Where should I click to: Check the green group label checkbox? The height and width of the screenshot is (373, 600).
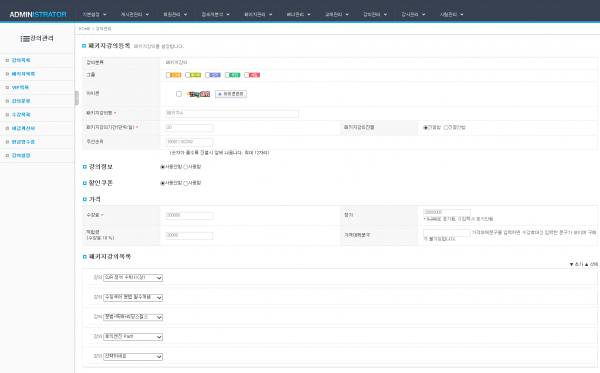(x=227, y=75)
